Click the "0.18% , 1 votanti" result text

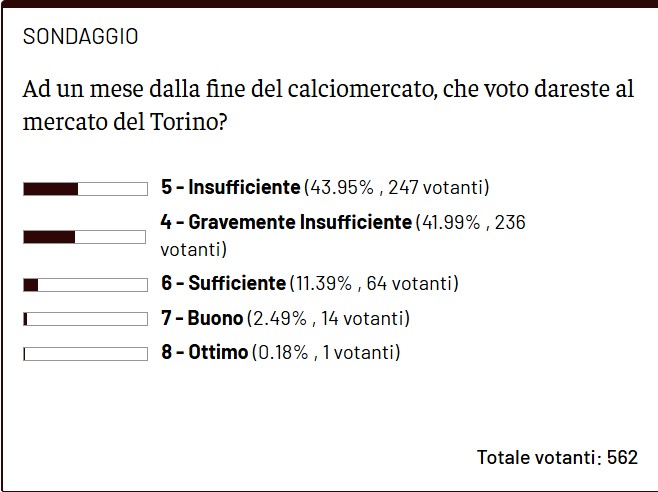click(326, 352)
